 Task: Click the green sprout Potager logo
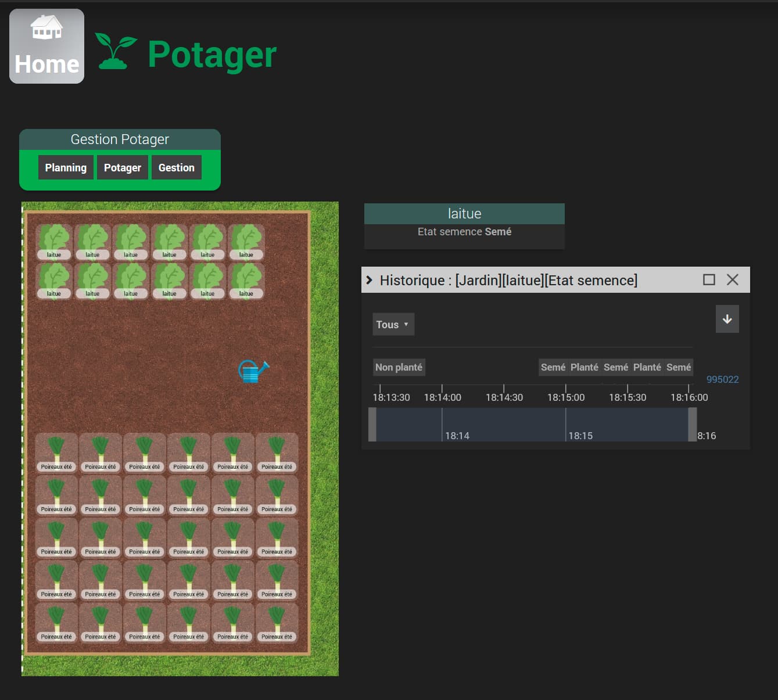[116, 51]
